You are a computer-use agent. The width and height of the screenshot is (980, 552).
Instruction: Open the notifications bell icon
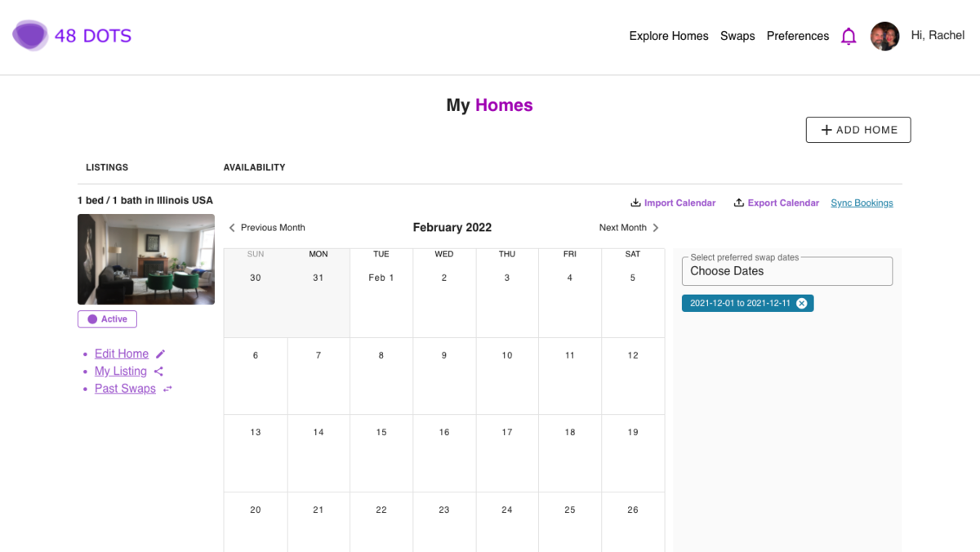pyautogui.click(x=849, y=36)
